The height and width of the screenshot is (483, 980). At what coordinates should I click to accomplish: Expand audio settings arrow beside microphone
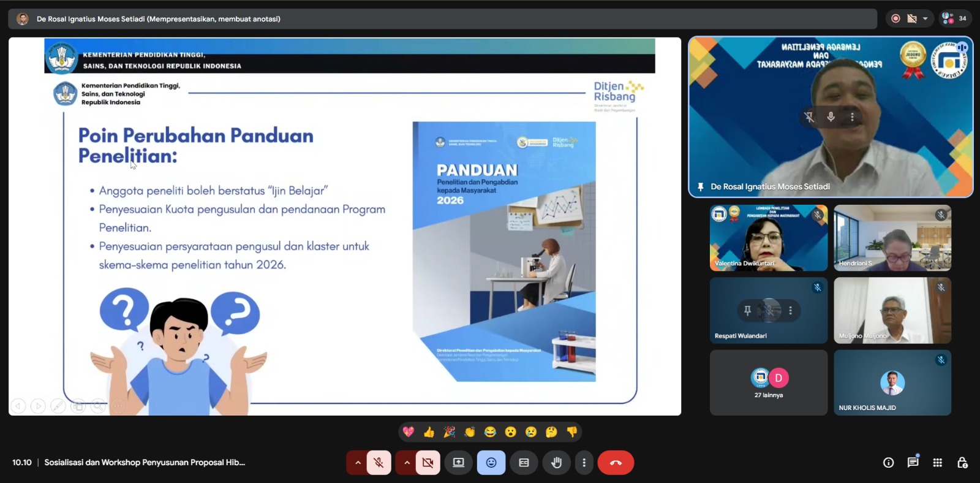click(357, 463)
